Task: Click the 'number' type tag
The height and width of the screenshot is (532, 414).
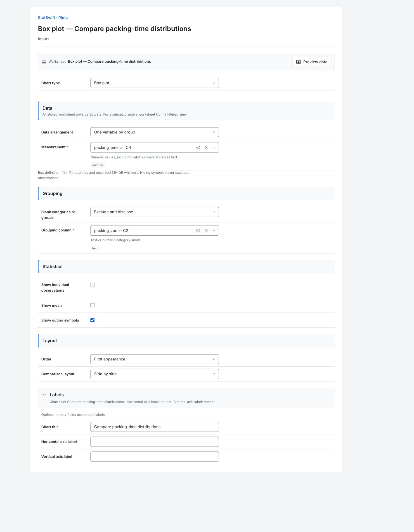Action: coord(98,165)
